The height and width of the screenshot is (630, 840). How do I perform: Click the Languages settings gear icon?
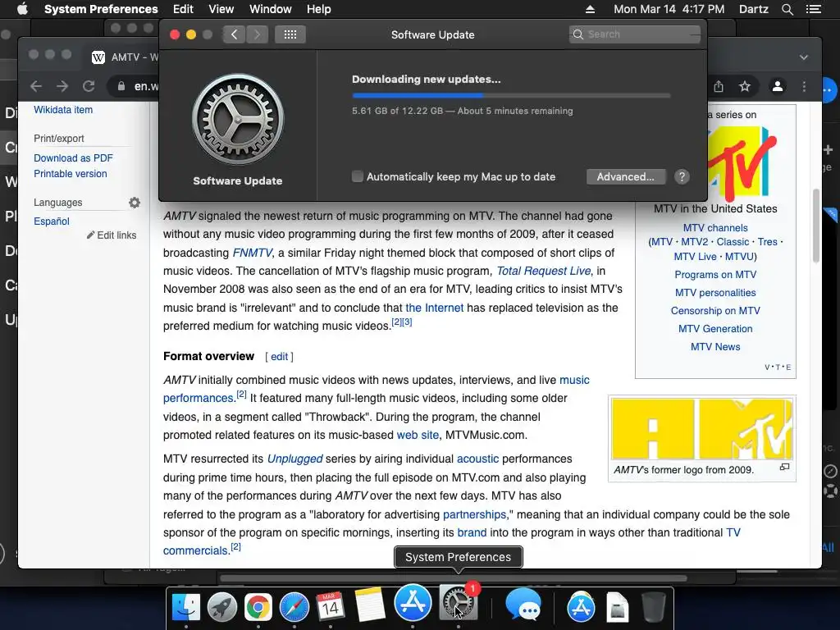[135, 203]
